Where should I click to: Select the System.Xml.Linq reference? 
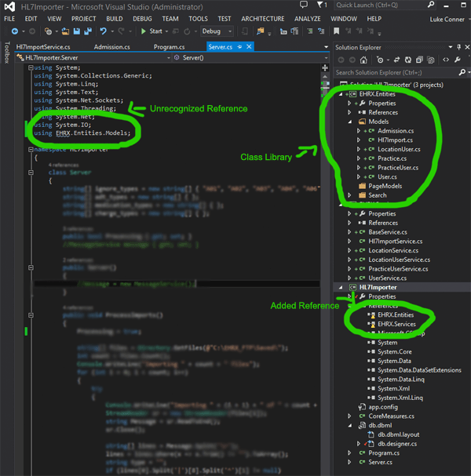[400, 398]
